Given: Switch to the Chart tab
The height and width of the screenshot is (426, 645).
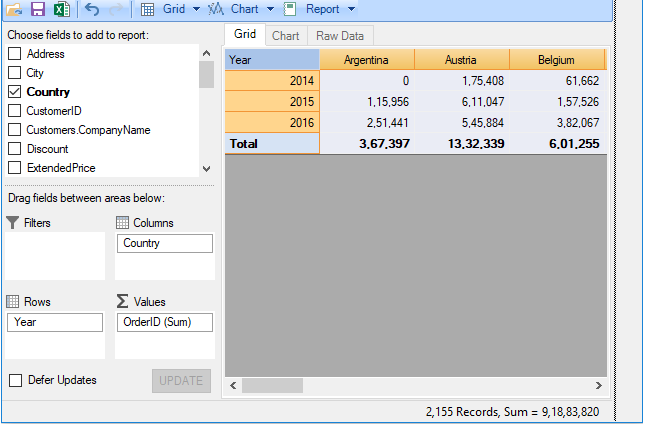Looking at the screenshot, I should [x=286, y=36].
